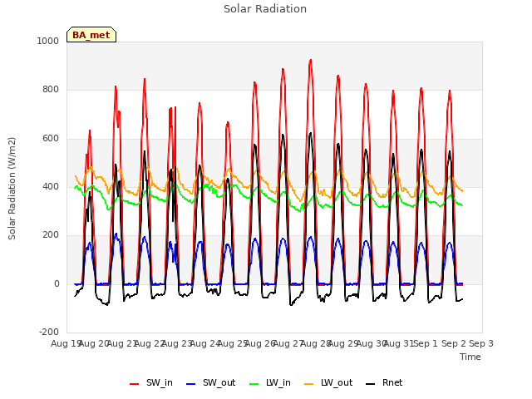Click the Time axis label

(470, 357)
